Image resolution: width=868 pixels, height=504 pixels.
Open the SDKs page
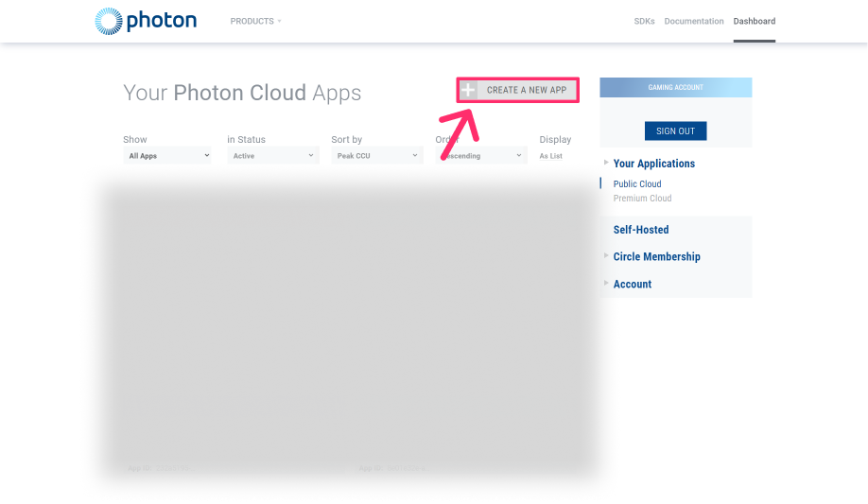pos(644,21)
